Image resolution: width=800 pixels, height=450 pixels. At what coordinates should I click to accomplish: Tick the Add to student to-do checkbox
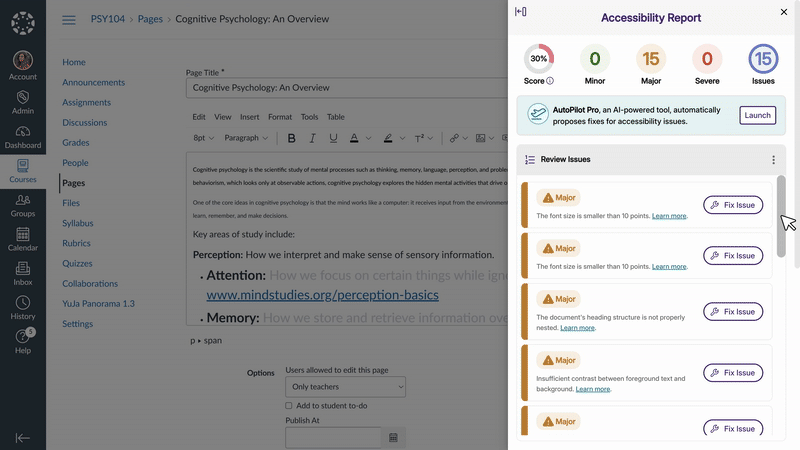[x=289, y=405]
